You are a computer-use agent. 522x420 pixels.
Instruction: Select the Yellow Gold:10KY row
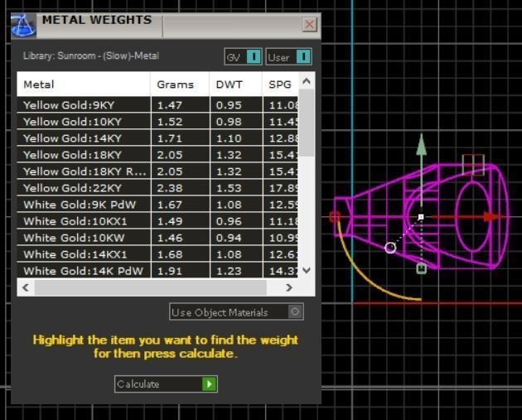[x=157, y=122]
